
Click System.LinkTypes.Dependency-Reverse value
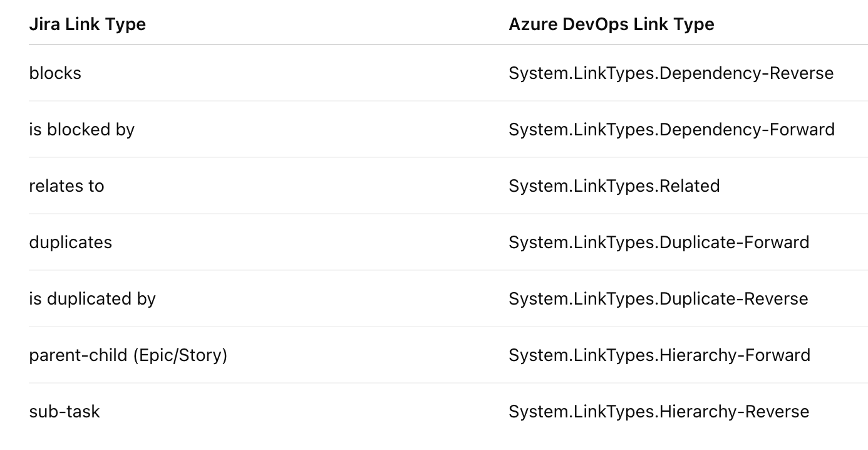click(x=671, y=73)
